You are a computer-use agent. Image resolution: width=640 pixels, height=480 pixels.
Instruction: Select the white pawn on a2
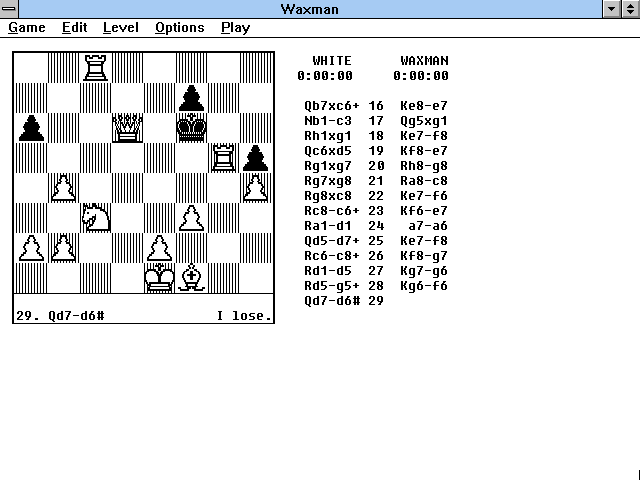pyautogui.click(x=31, y=248)
